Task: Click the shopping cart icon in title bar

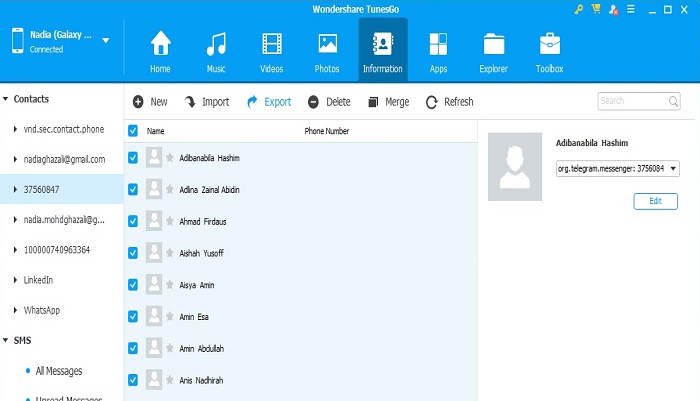Action: [x=595, y=9]
